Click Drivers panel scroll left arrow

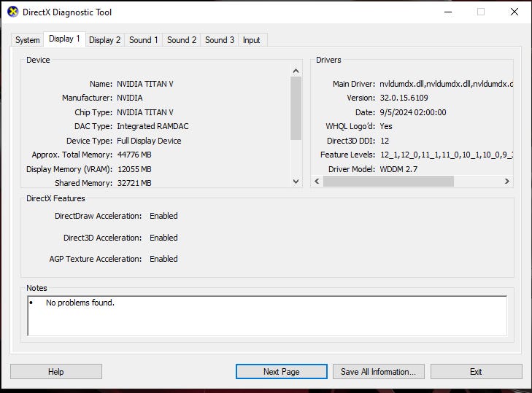coord(317,181)
